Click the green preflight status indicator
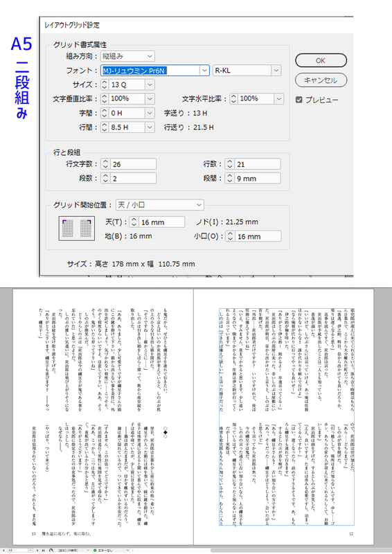The height and width of the screenshot is (554, 392). 95,551
